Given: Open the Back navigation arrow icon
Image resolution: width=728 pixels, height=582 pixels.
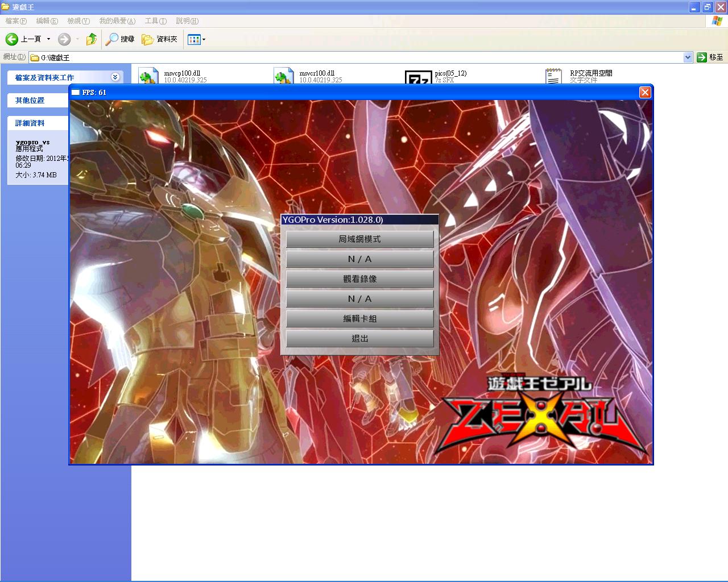Looking at the screenshot, I should tap(11, 39).
